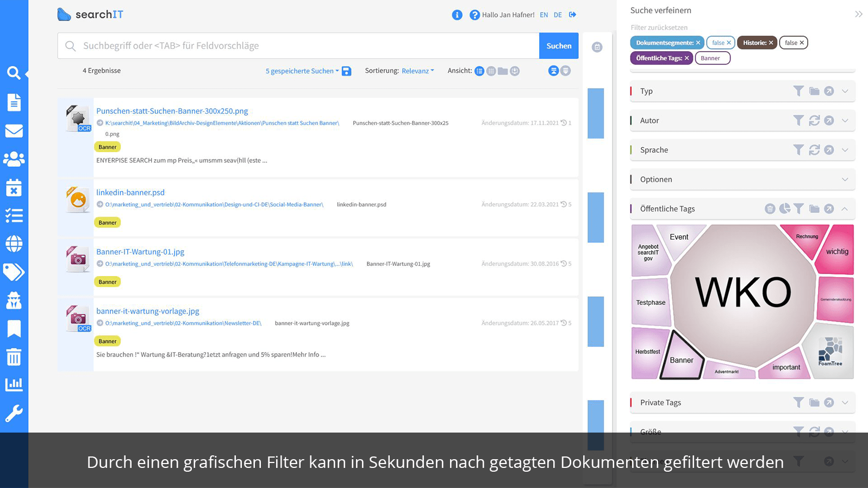Screen dimensions: 868x488
Task: Select the Event tag in the tag map
Action: [x=679, y=237]
